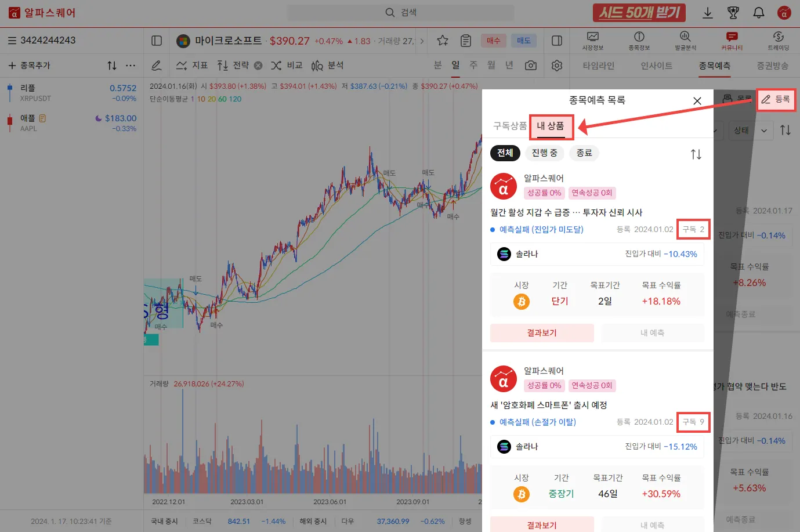
Task: Open notifications bell icon
Action: (x=759, y=13)
